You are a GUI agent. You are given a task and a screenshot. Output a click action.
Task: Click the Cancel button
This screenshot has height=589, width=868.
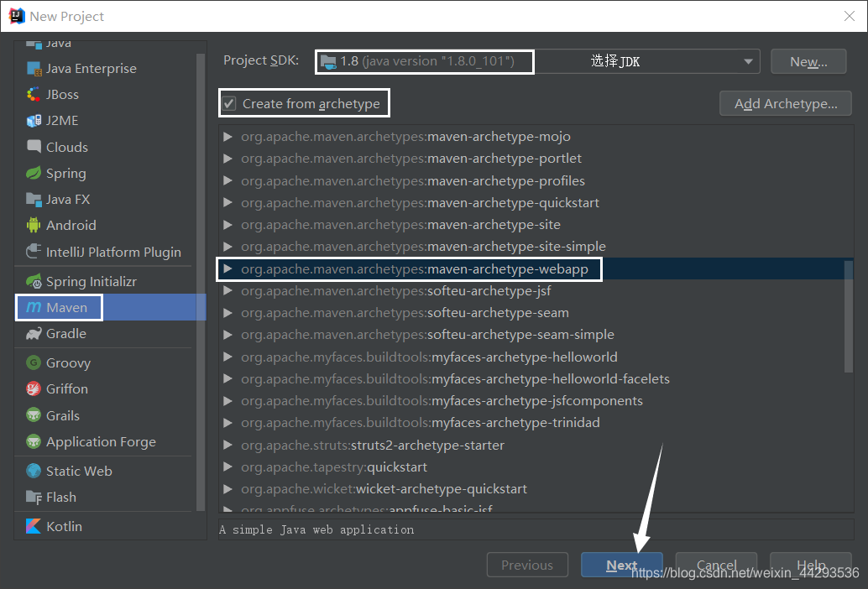[x=716, y=565]
